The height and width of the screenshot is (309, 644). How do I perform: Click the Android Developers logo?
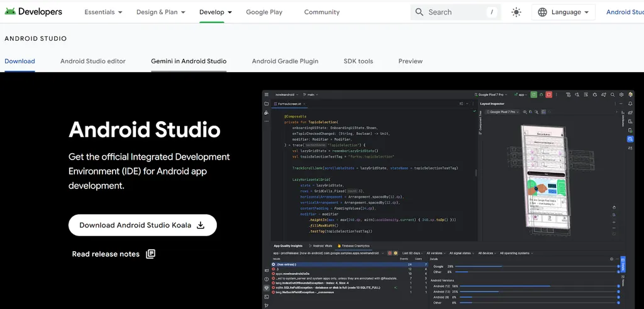33,12
